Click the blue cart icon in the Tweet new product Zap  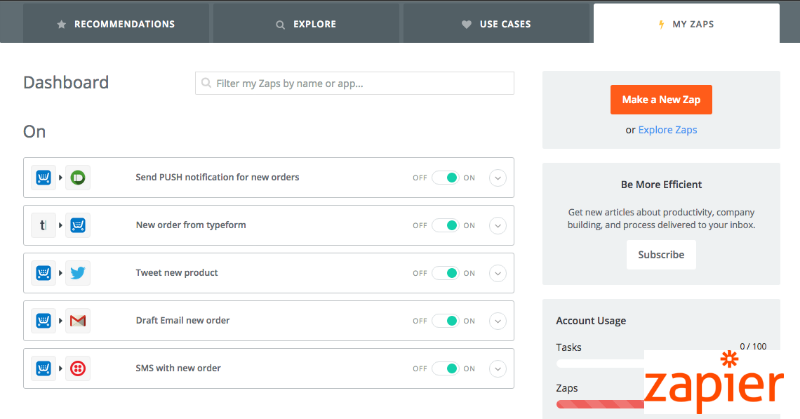pos(44,273)
